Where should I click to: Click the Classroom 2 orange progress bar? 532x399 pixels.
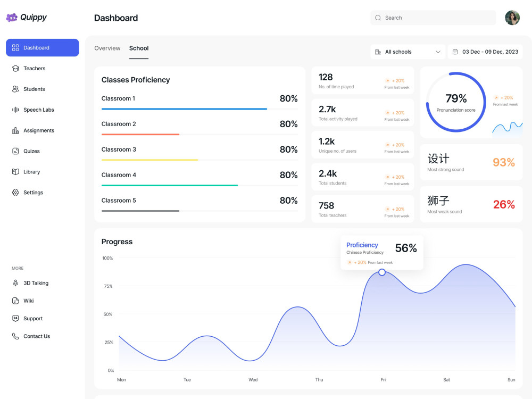140,135
